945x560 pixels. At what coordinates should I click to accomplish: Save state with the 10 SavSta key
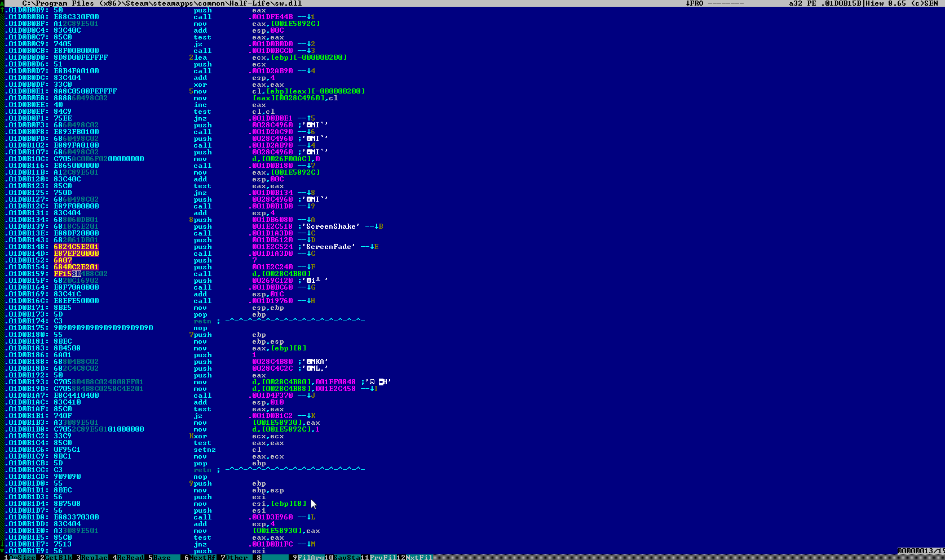(x=343, y=557)
